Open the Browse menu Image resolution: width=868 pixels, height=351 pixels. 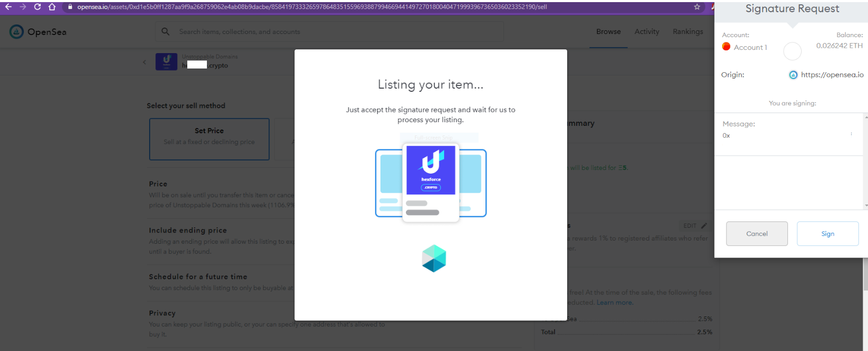[x=608, y=32]
